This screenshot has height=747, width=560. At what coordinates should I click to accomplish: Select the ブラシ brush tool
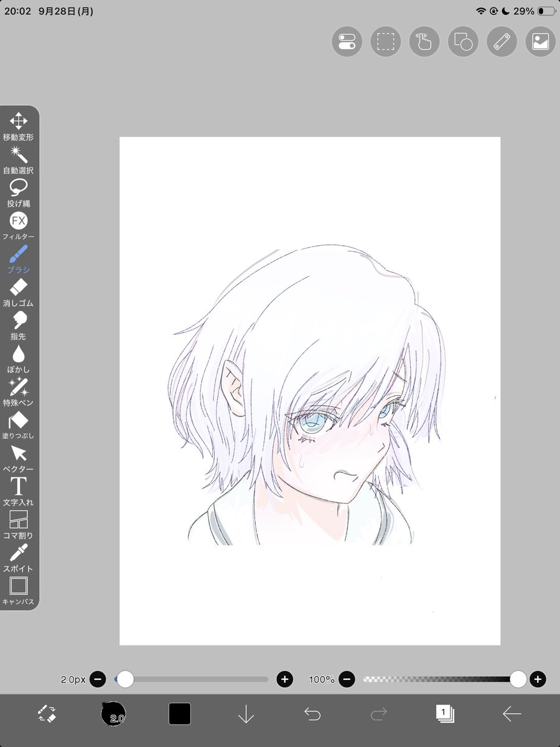[x=19, y=260]
